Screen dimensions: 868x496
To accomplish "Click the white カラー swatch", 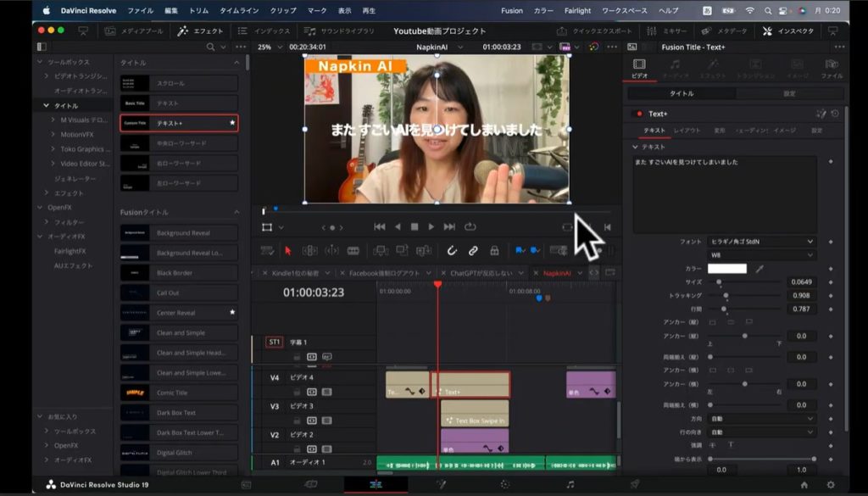I will pos(726,269).
